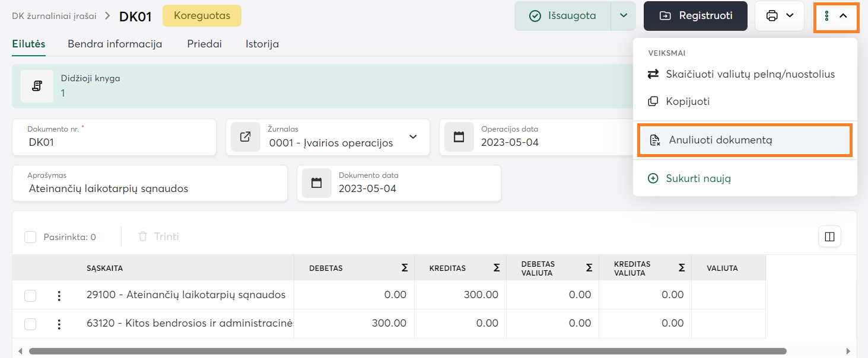Image resolution: width=868 pixels, height=358 pixels.
Task: Expand the Žurnalas dropdown selector
Action: [413, 138]
